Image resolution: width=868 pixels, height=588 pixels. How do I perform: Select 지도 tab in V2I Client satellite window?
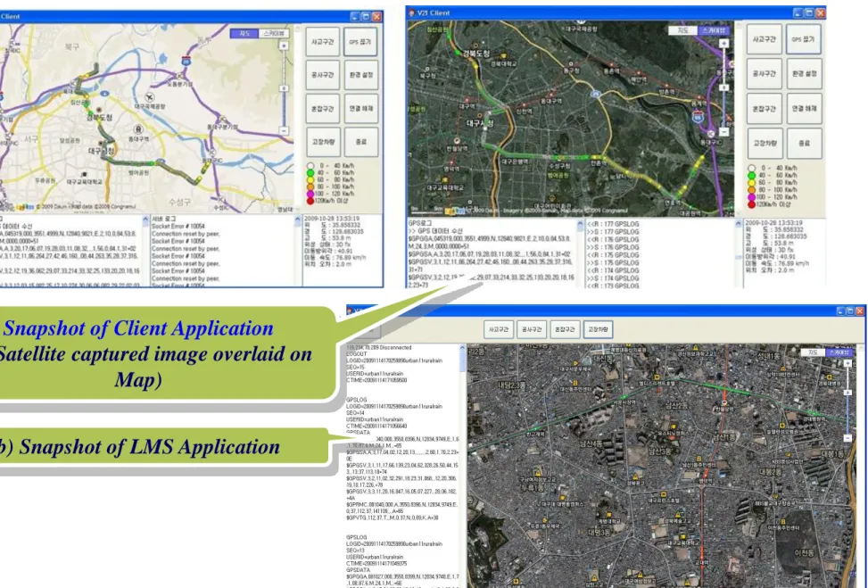coord(682,30)
